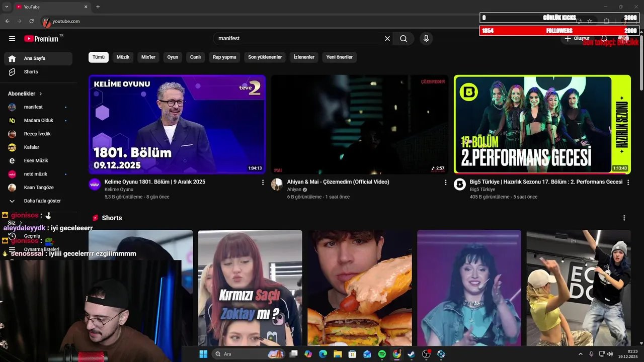Click the Big5 Türkiye channel avatar
This screenshot has width=644, height=362.
pos(460,184)
